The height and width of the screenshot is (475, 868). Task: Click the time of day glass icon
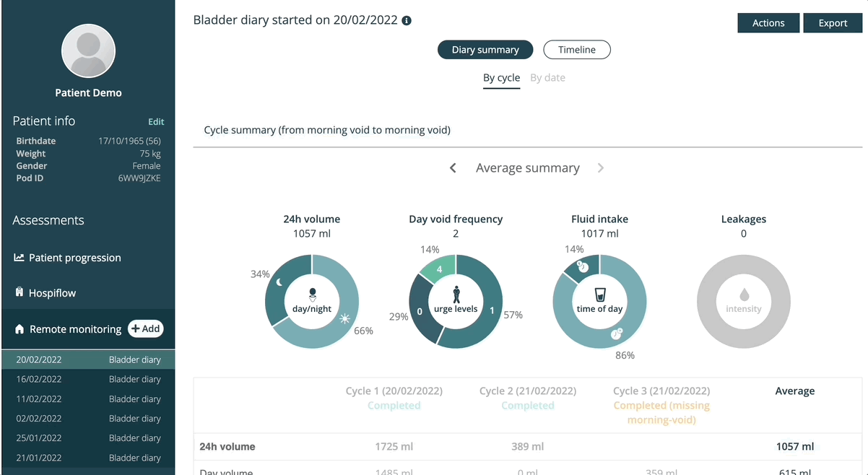[599, 295]
